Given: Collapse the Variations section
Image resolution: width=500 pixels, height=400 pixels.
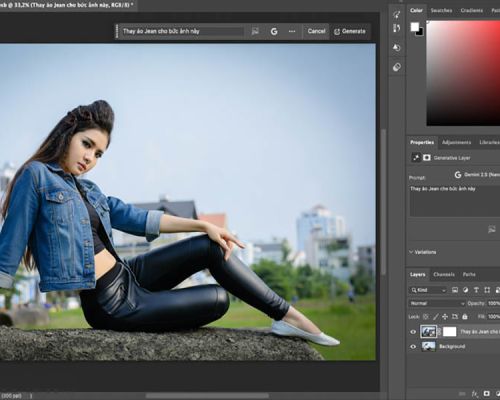Looking at the screenshot, I should click(411, 252).
